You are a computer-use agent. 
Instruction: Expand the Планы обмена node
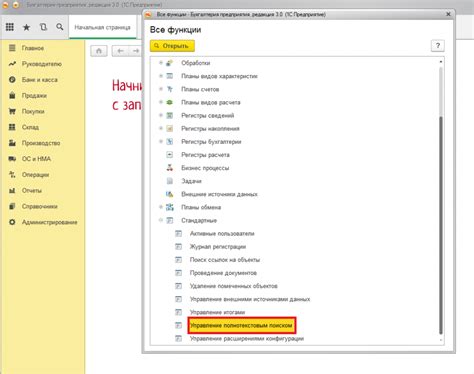click(x=161, y=207)
